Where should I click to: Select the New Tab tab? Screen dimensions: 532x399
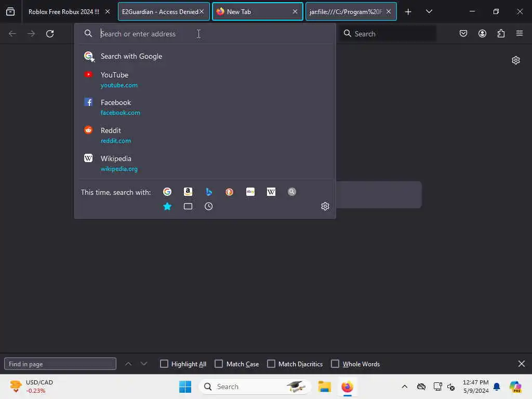coord(258,11)
